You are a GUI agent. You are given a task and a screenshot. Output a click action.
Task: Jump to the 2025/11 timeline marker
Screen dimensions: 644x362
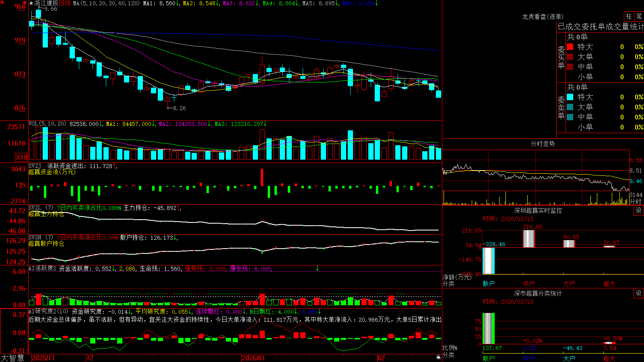point(43,358)
